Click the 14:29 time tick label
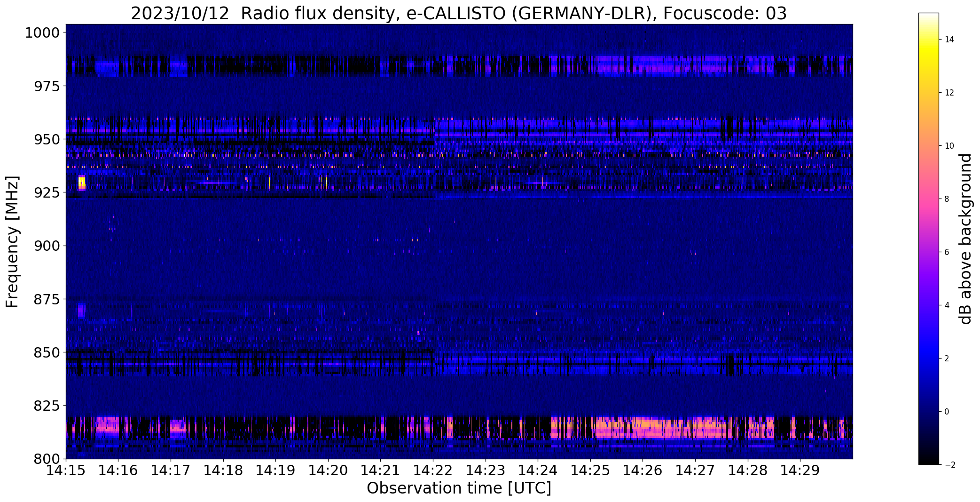Viewport: 980px width, 502px height. (x=800, y=470)
